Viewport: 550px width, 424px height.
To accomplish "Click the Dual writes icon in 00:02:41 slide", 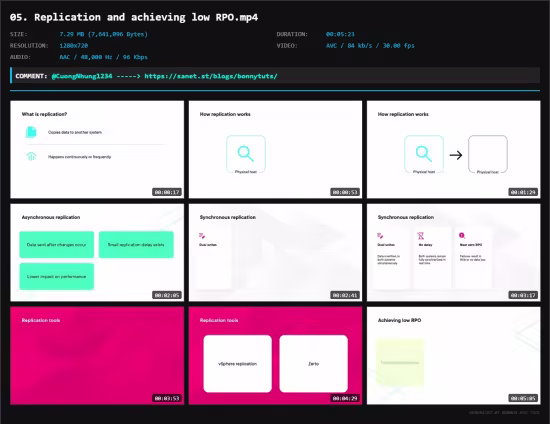I will point(202,236).
